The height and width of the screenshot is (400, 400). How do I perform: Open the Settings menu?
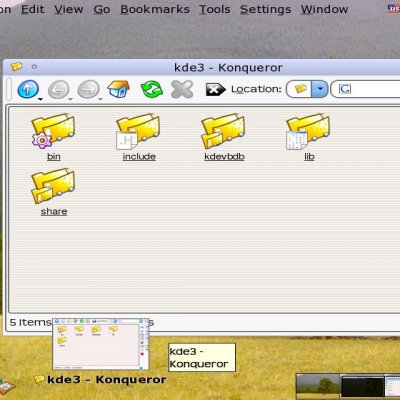pos(266,9)
